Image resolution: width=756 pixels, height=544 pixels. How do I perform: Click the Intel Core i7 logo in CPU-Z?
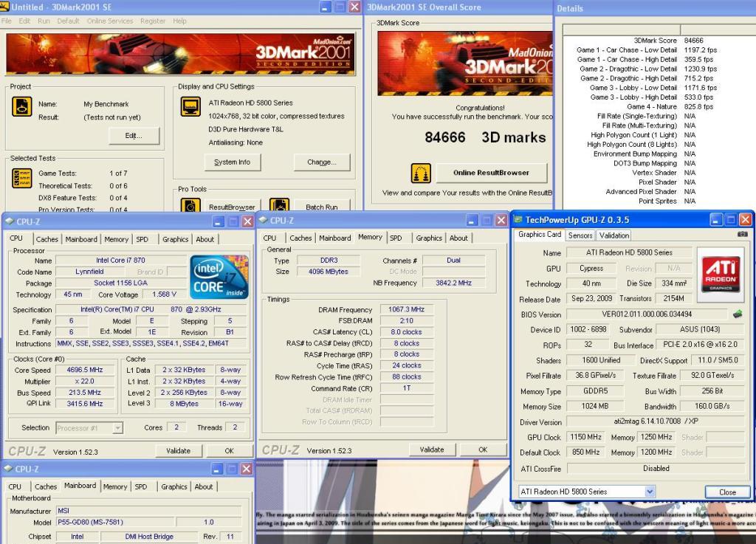coord(219,277)
